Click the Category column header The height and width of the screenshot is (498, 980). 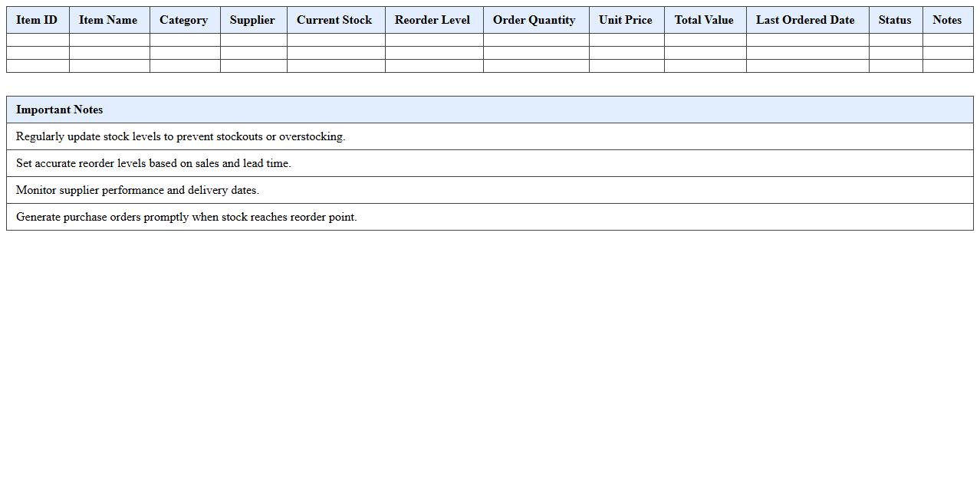(184, 20)
